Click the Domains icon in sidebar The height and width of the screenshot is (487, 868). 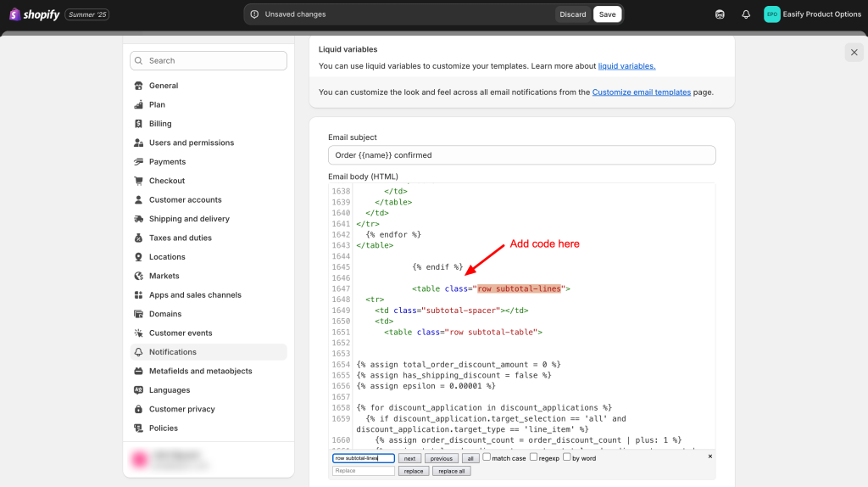[x=138, y=314]
